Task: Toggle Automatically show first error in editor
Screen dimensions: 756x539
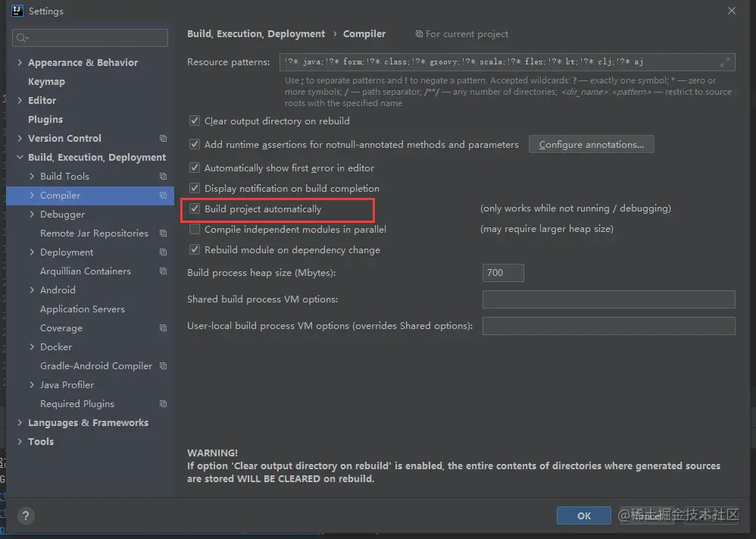Action: pos(195,168)
